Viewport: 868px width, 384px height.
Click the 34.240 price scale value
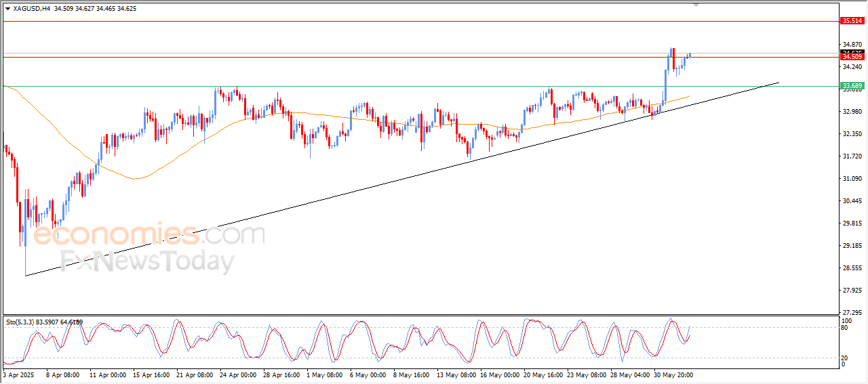[852, 67]
